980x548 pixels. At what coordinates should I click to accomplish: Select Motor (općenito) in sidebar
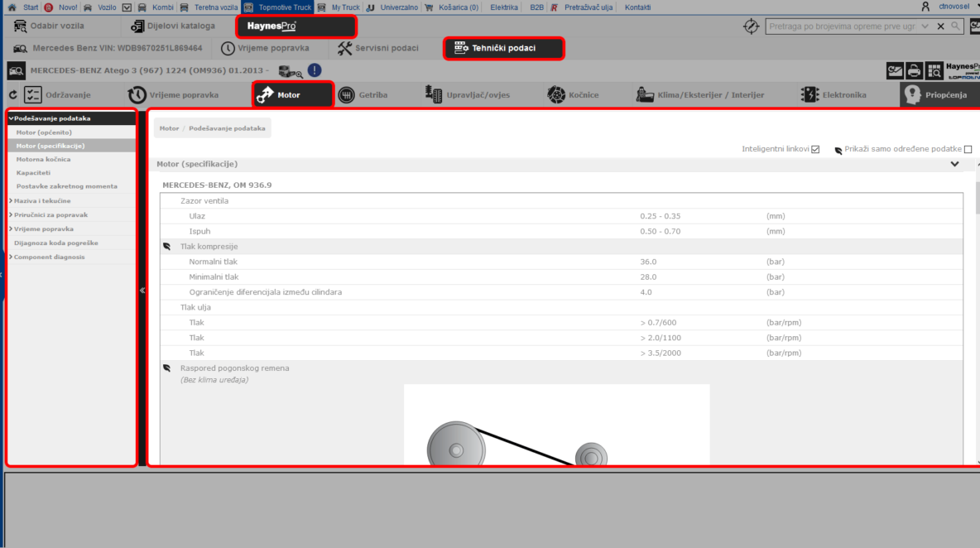pos(44,132)
